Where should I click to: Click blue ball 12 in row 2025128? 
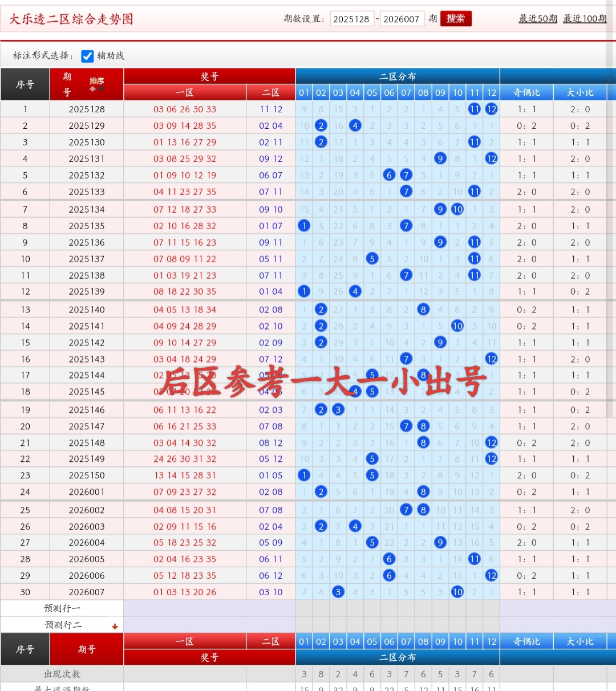[492, 109]
